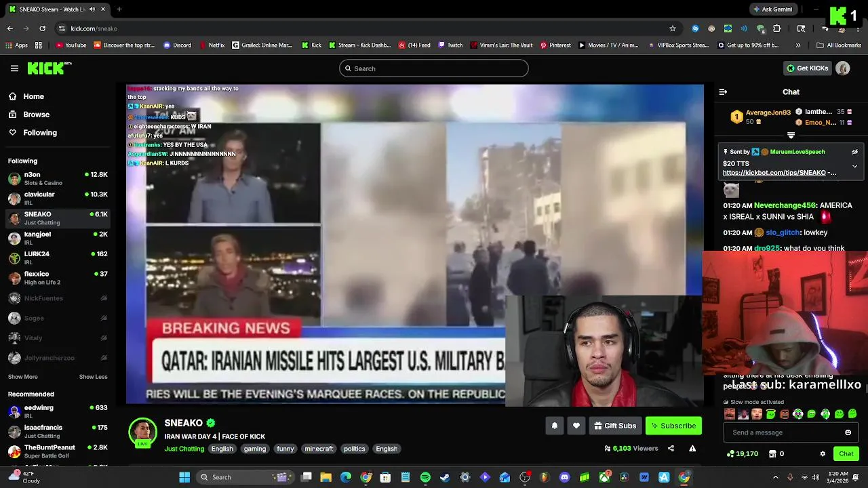This screenshot has width=868, height=488.
Task: Click the KICK logo in header
Action: (x=49, y=68)
